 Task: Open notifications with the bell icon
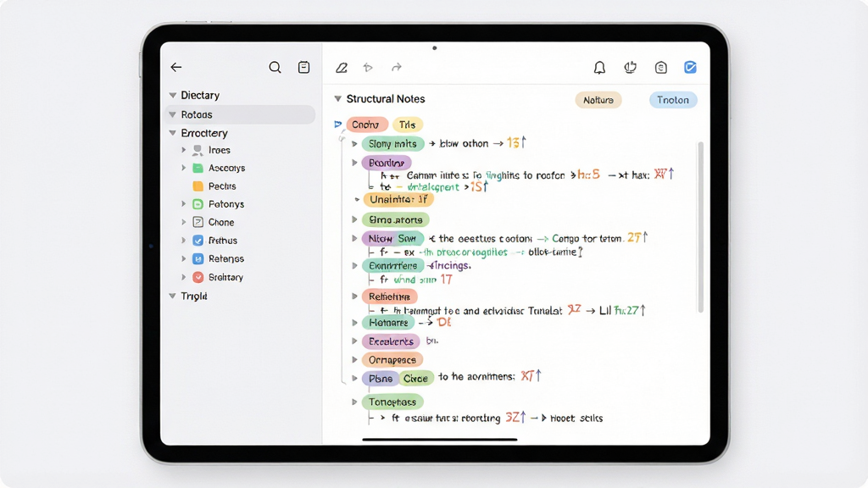pyautogui.click(x=599, y=68)
